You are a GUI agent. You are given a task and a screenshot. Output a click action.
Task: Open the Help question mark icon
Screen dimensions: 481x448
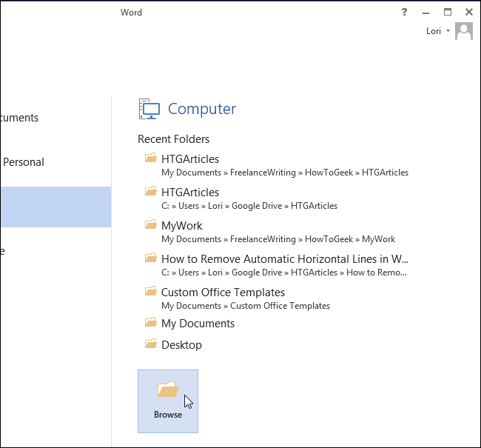coord(404,12)
